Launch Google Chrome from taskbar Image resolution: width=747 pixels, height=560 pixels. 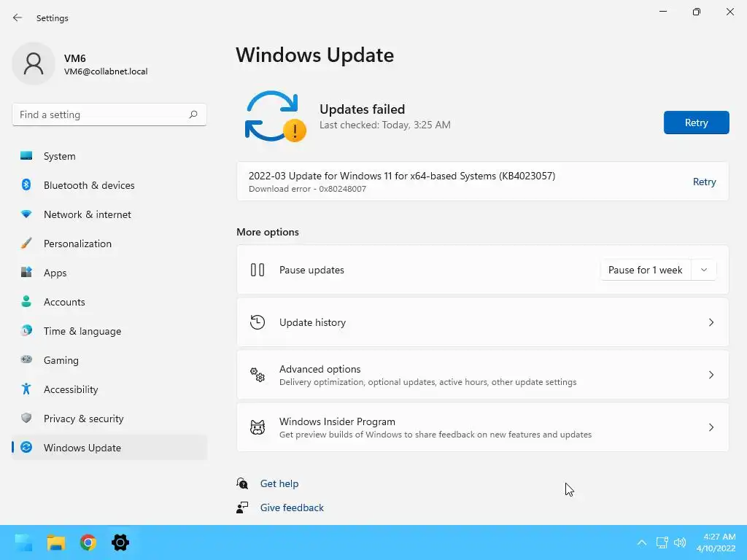88,542
